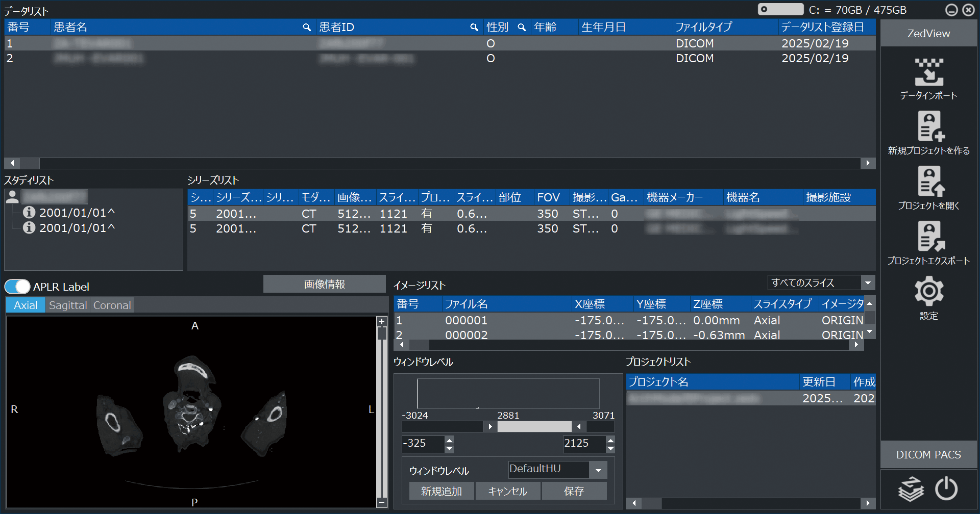Click the -325 window level input field

[423, 444]
